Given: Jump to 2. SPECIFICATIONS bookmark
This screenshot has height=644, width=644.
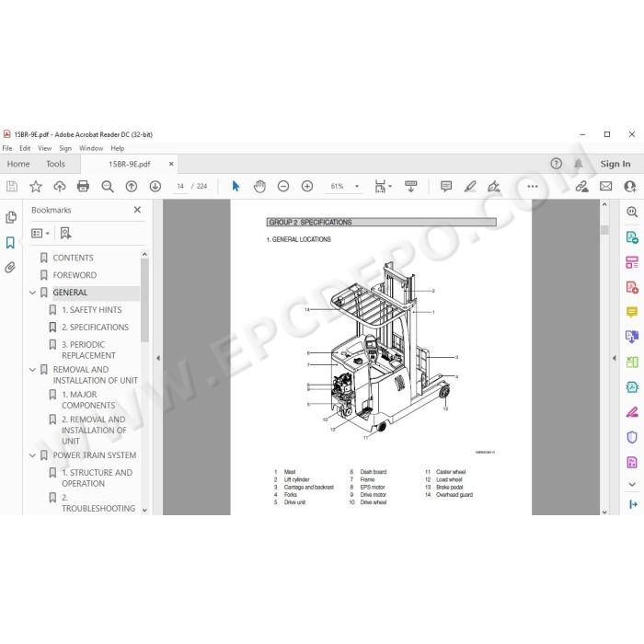Looking at the screenshot, I should [96, 328].
